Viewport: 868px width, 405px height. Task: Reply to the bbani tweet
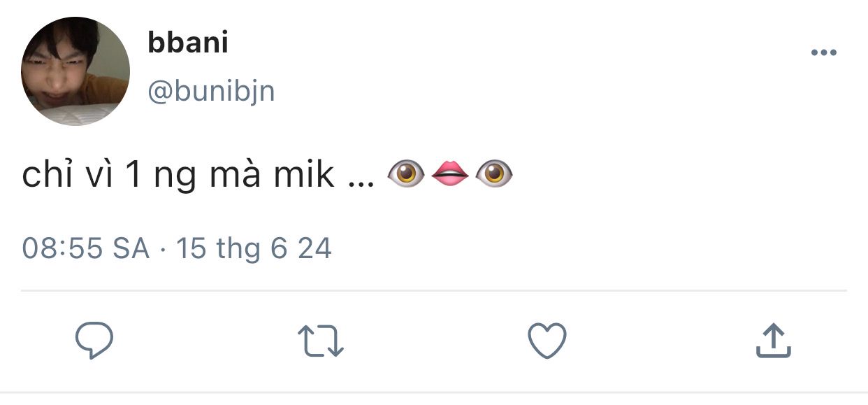94,341
